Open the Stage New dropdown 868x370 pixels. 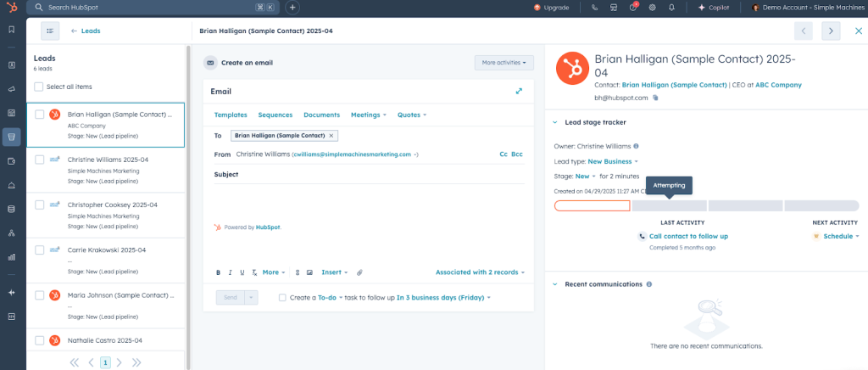tap(586, 177)
